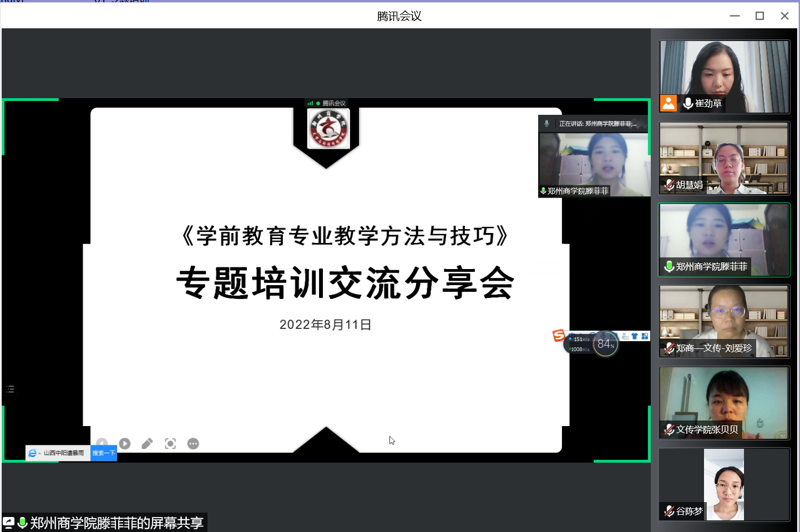
Task: Click the screen share icon at bottom left
Action: tap(9, 523)
